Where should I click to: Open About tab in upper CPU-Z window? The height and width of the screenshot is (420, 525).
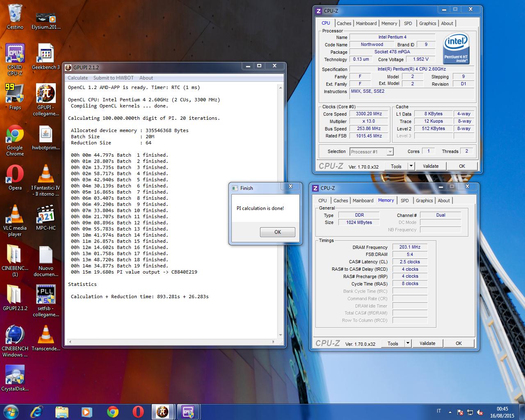(x=447, y=23)
